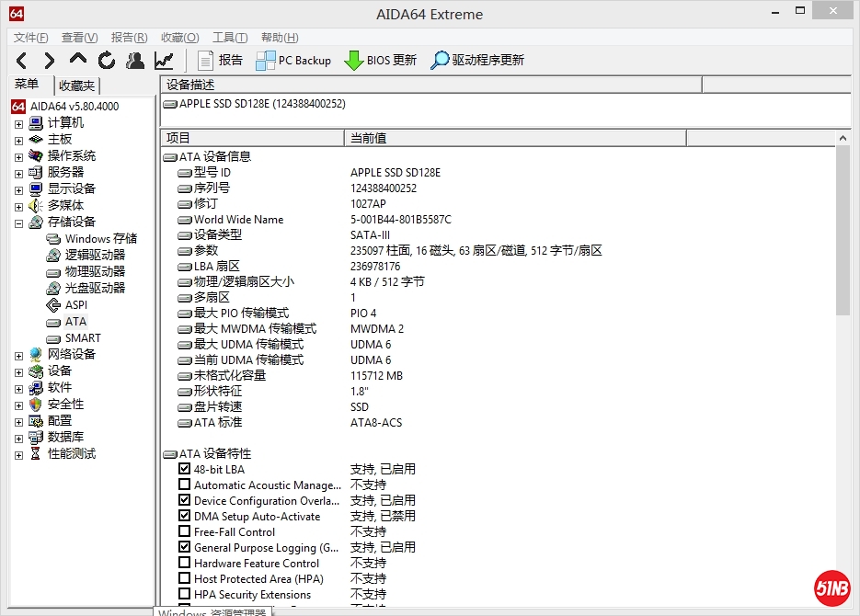Select SMART in the storage tree
Viewport: 860px width, 616px height.
pyautogui.click(x=83, y=338)
